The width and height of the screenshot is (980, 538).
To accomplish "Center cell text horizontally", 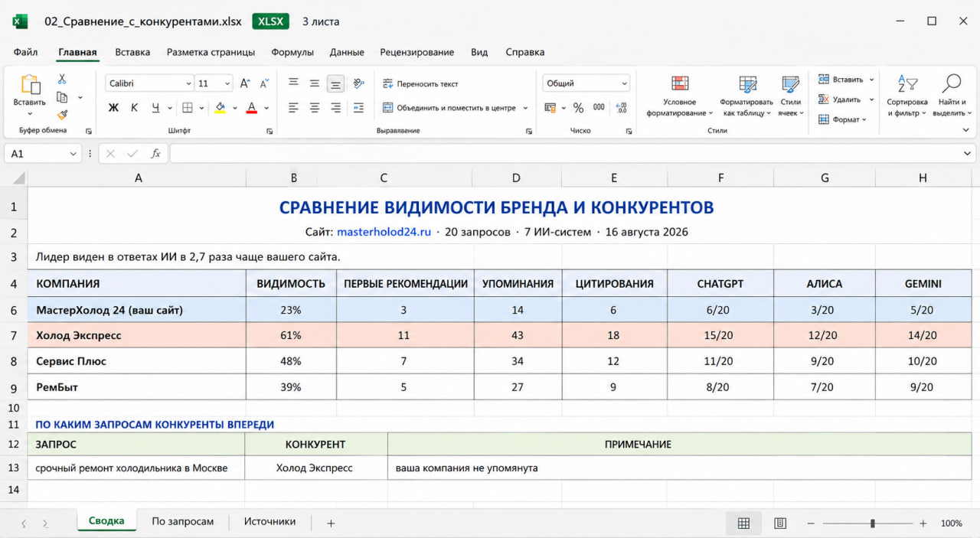I will [x=314, y=108].
